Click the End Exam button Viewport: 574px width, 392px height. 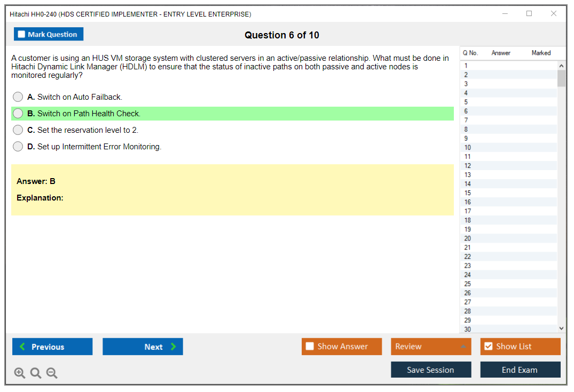tap(520, 370)
